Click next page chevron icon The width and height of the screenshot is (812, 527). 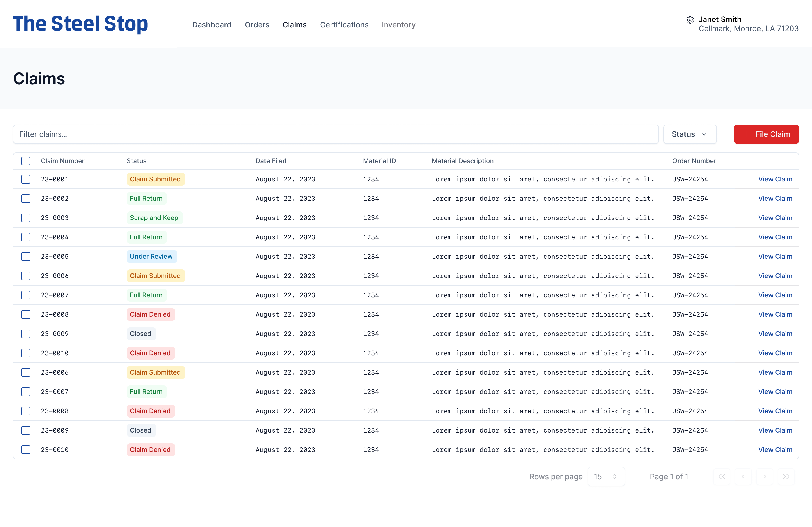coord(764,476)
